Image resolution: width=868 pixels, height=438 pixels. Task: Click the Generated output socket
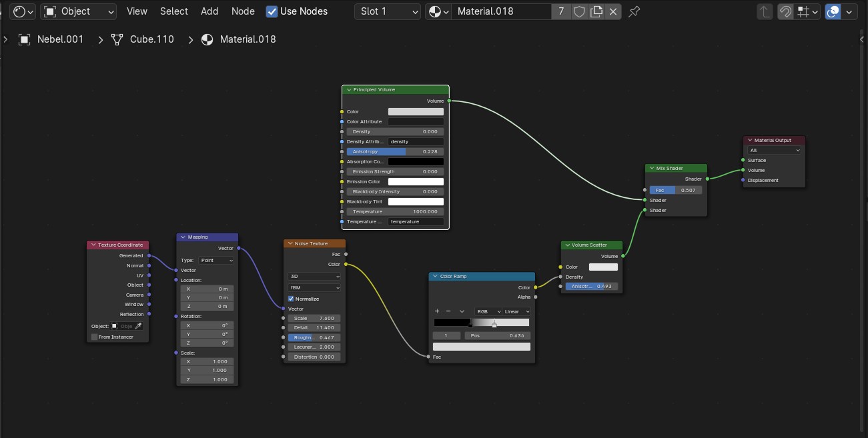click(149, 255)
